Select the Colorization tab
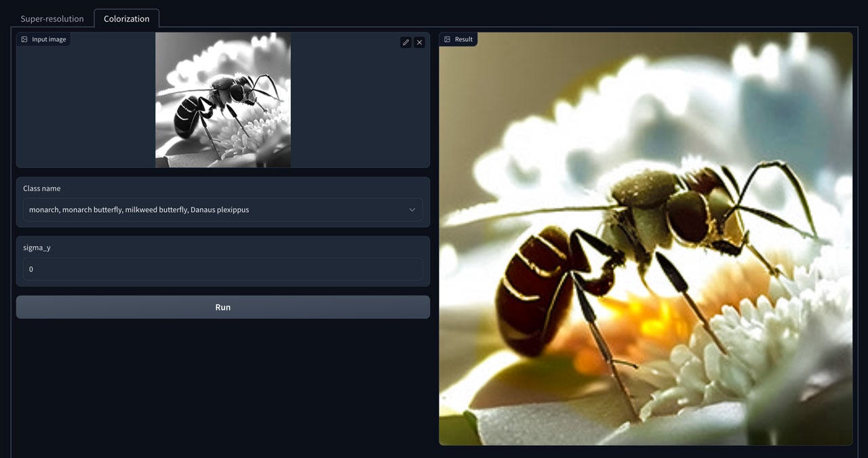Viewport: 868px width, 458px height. coord(126,18)
